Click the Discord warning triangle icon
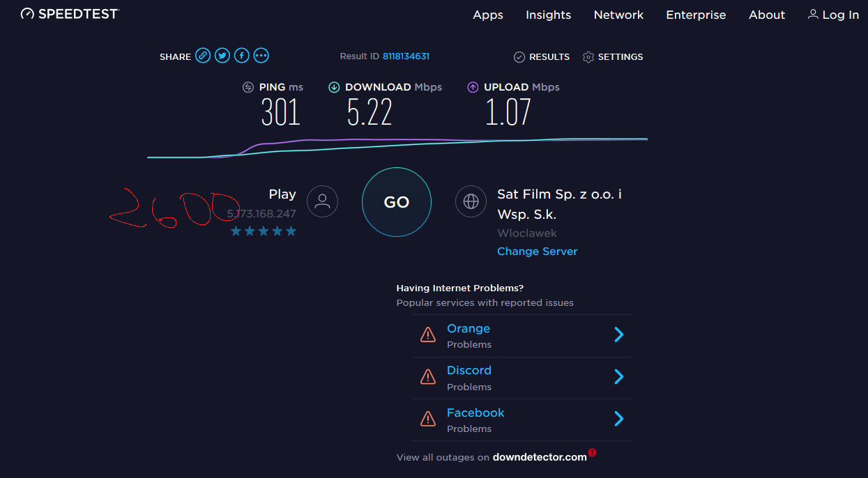The image size is (868, 478). pyautogui.click(x=428, y=378)
